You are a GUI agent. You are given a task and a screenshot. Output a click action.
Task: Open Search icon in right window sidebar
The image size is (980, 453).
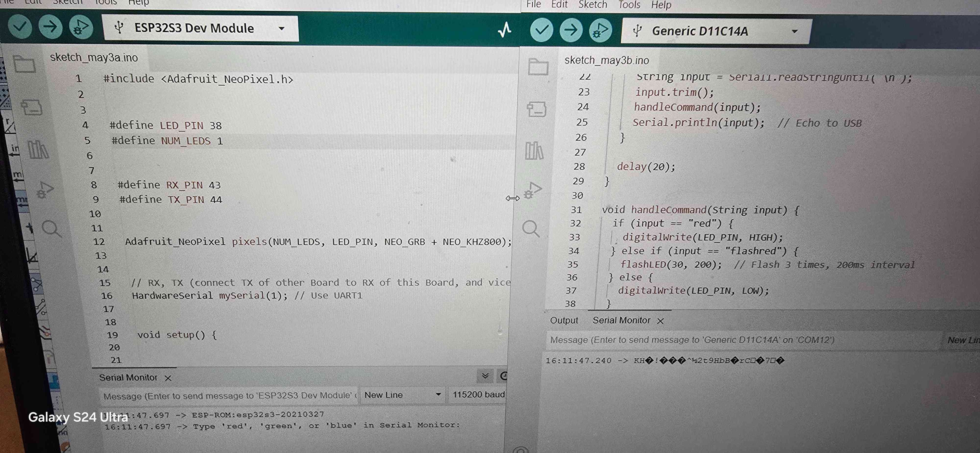pos(531,228)
